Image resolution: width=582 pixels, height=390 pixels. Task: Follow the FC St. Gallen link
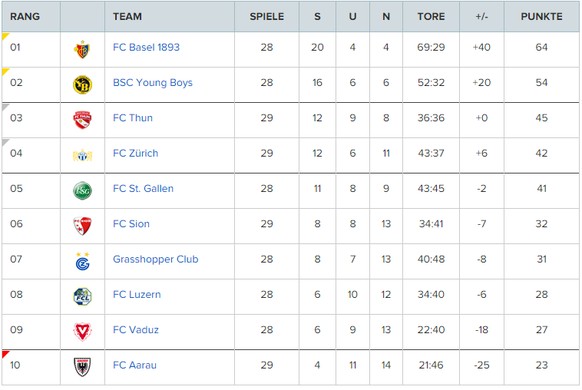[x=143, y=189]
